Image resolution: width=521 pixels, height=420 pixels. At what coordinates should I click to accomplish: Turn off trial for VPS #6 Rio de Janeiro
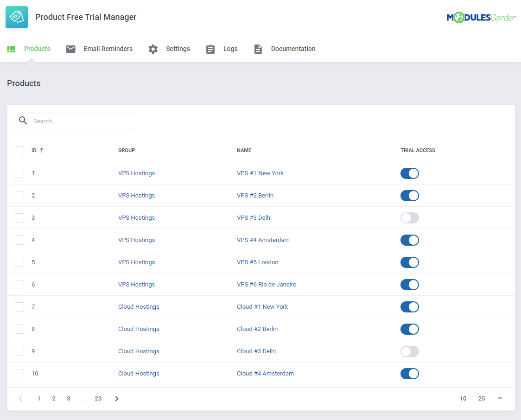tap(410, 285)
